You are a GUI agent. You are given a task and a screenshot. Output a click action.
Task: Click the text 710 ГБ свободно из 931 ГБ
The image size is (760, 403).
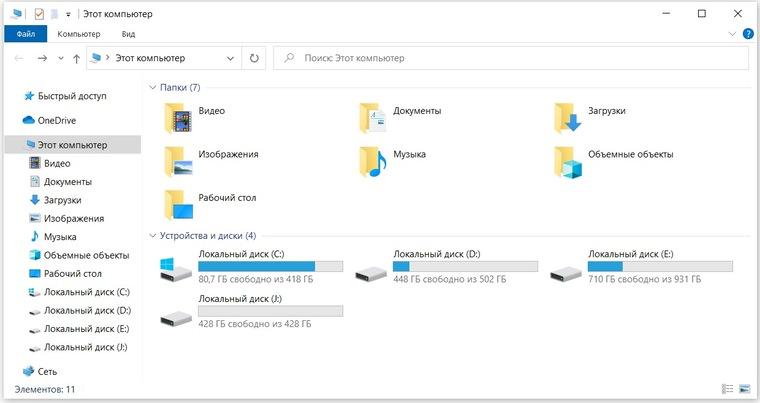coord(644,279)
